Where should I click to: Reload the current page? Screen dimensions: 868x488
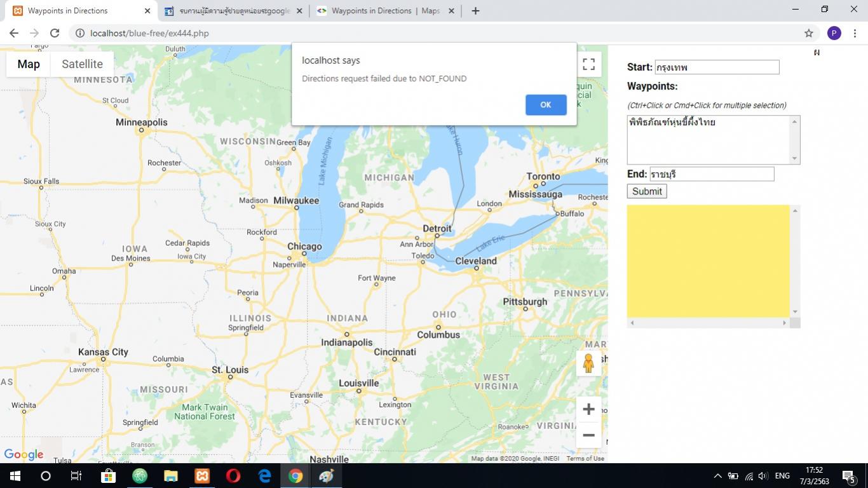pyautogui.click(x=55, y=33)
